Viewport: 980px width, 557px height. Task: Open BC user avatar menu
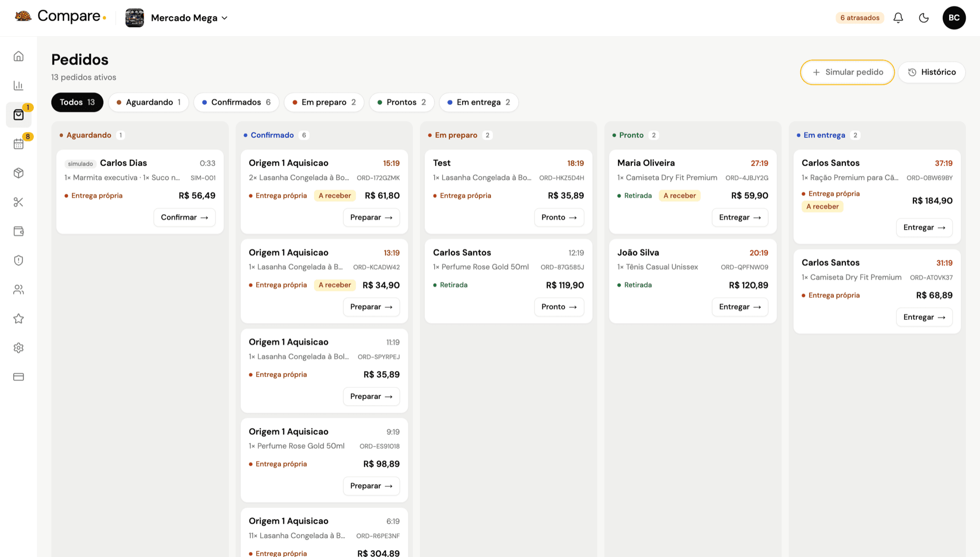pos(954,18)
